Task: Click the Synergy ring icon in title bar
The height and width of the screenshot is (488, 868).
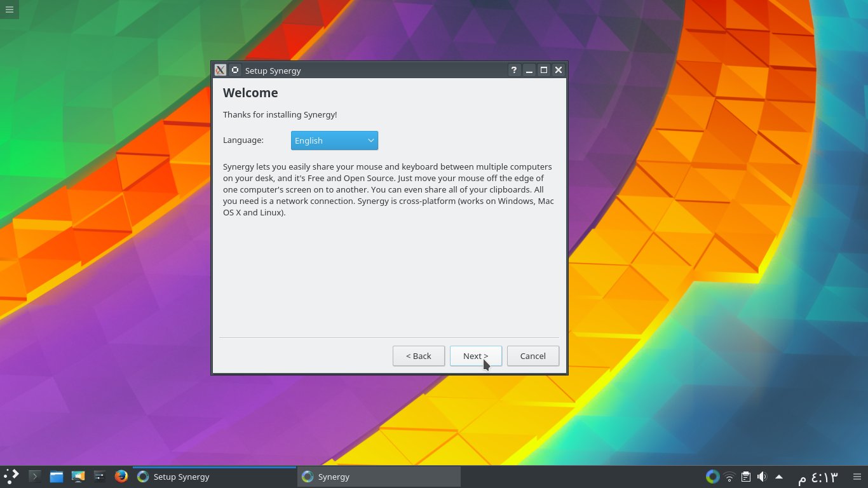Action: (234, 70)
